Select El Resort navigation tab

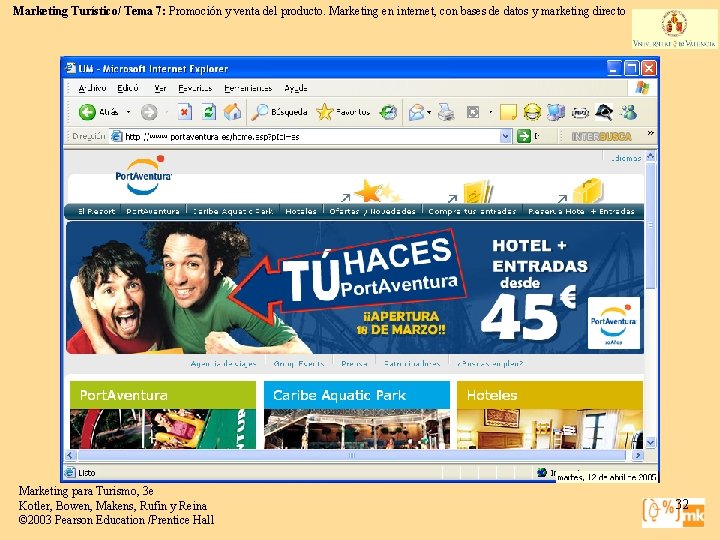[x=96, y=211]
